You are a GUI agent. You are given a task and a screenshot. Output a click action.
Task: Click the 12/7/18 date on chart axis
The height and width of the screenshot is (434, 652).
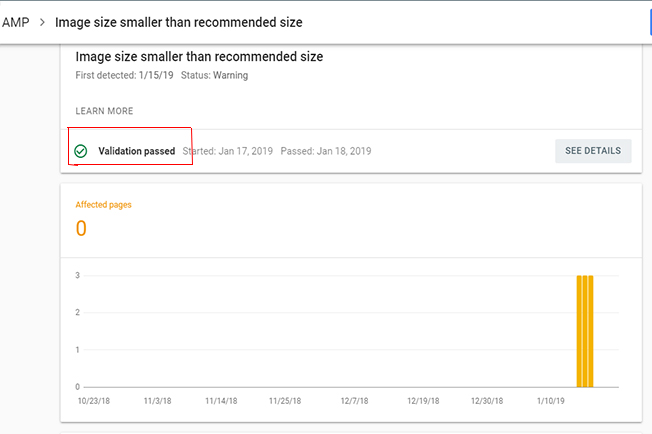[354, 401]
